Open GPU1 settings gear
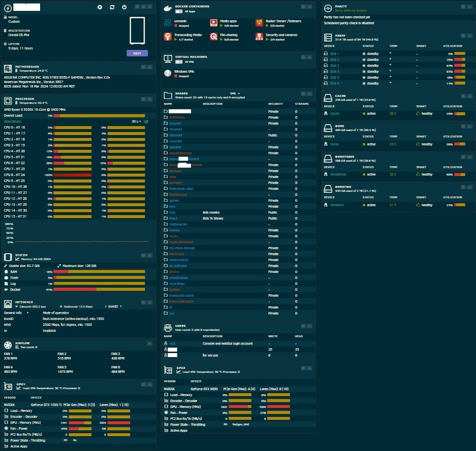 143,385
